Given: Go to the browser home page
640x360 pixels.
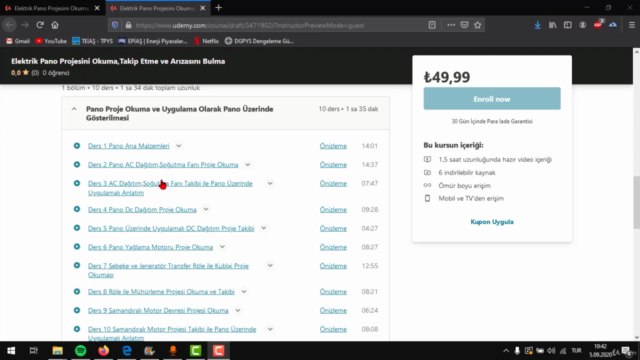Looking at the screenshot, I should [55, 25].
